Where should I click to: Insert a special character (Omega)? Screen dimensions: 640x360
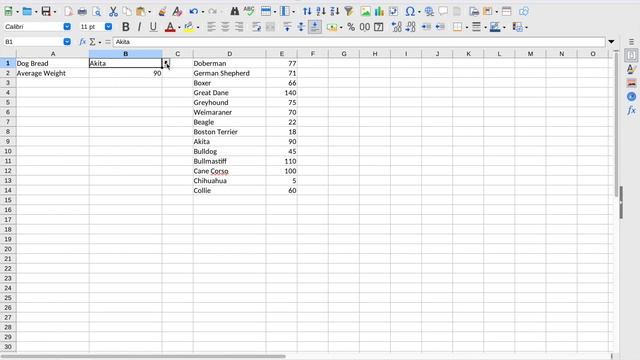click(410, 11)
